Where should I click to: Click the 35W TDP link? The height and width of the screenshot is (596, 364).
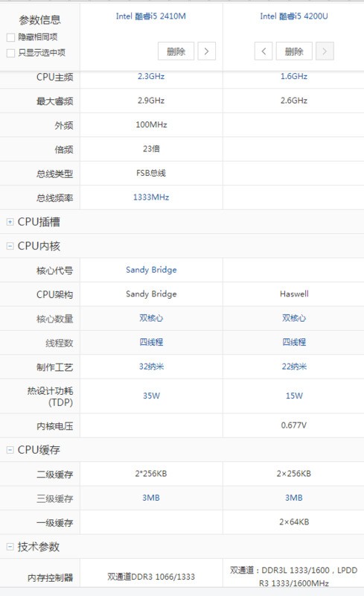point(151,396)
